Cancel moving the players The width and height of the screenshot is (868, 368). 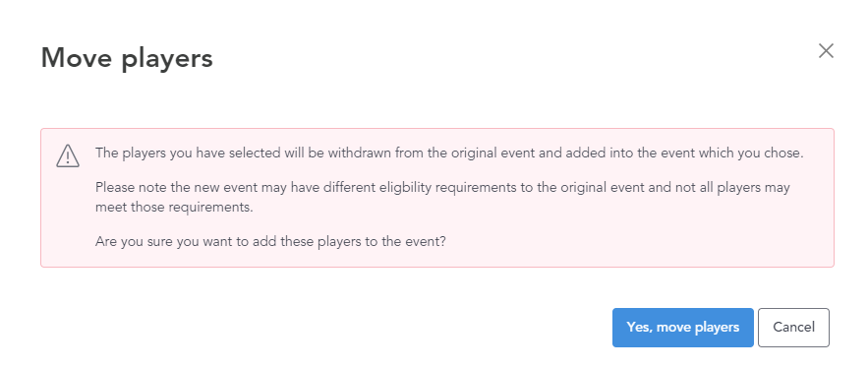tap(793, 328)
